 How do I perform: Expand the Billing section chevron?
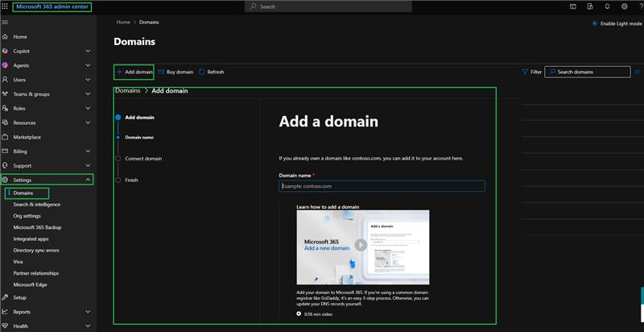[88, 151]
